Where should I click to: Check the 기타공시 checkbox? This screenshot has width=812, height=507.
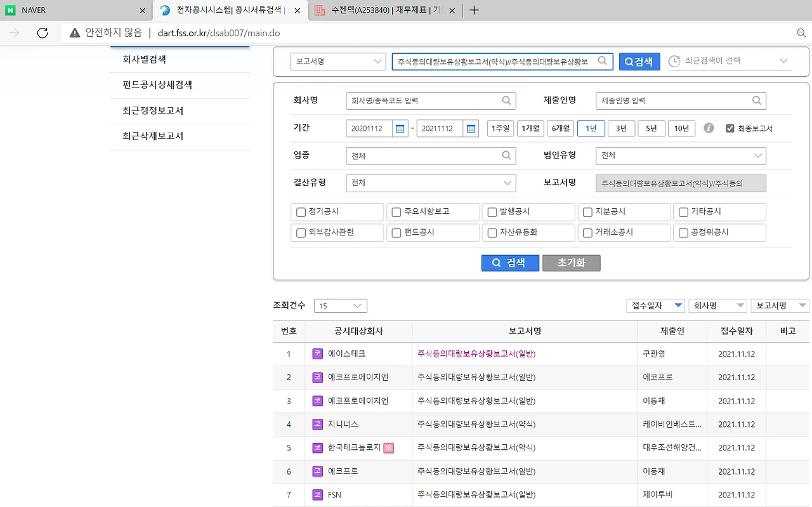coord(684,212)
